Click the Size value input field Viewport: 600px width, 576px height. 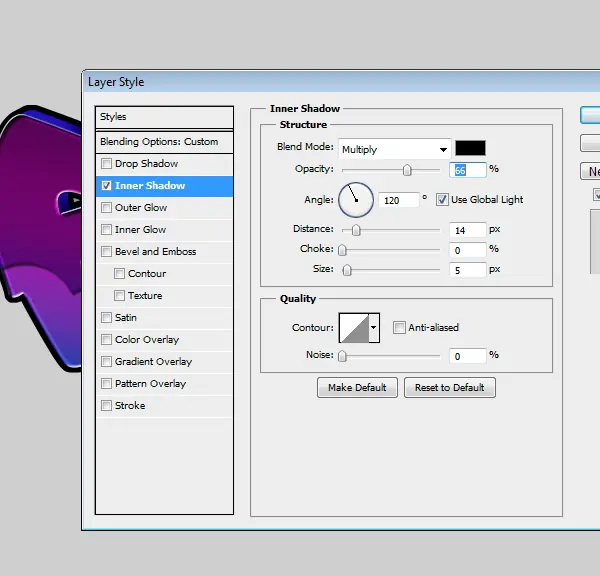point(468,270)
